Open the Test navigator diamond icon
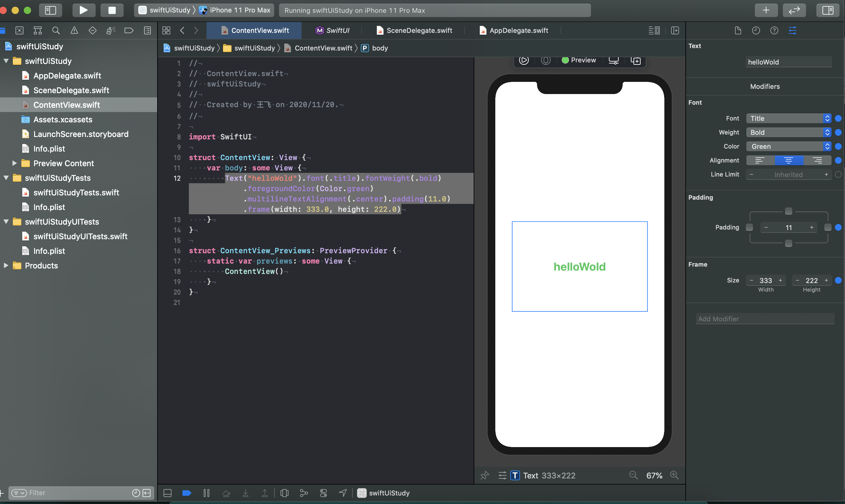Screen dimensions: 845x504 pyautogui.click(x=93, y=30)
